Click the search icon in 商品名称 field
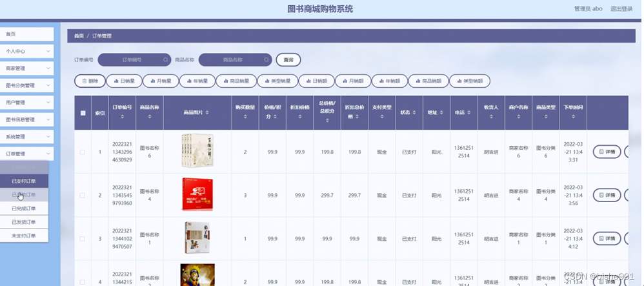 pos(266,59)
